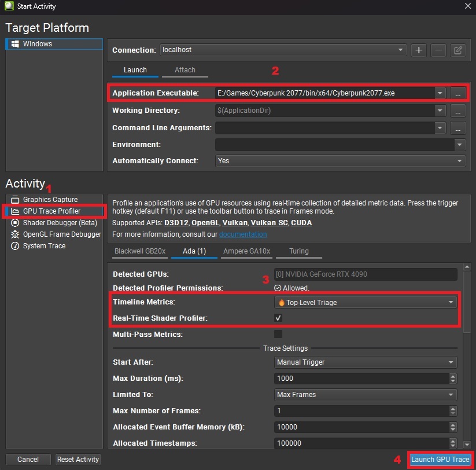
Task: Select the Graphics Capture activity icon
Action: point(15,200)
